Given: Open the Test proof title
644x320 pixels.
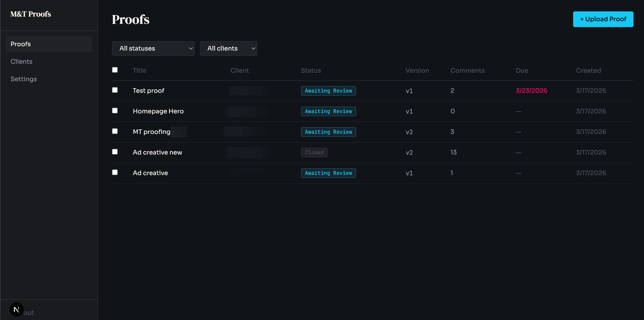Looking at the screenshot, I should coord(149,91).
